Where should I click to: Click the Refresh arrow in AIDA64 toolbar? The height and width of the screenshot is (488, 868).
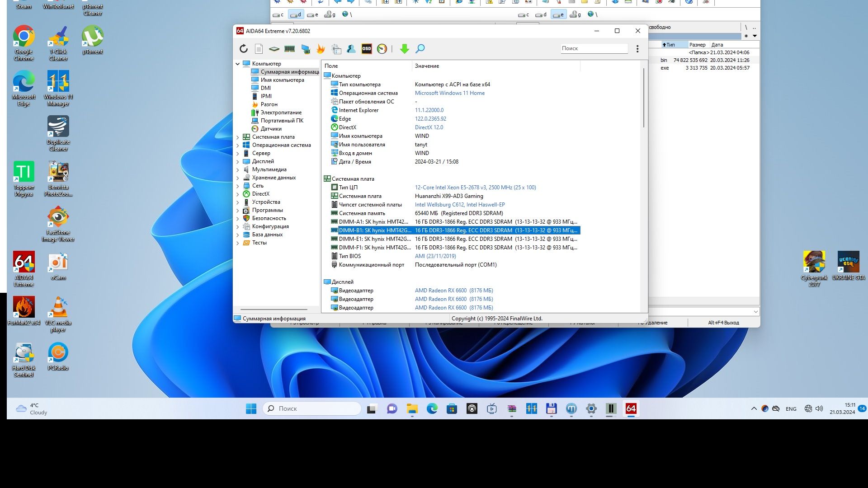(x=244, y=49)
